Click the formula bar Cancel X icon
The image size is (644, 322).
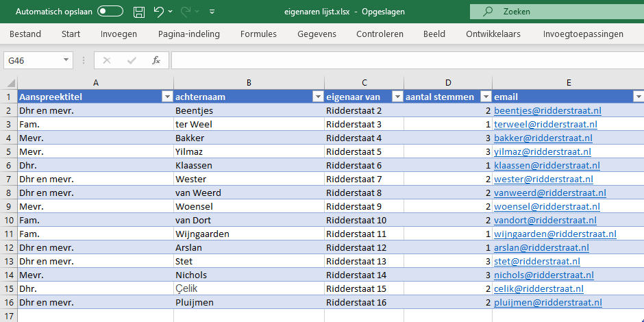pyautogui.click(x=107, y=61)
